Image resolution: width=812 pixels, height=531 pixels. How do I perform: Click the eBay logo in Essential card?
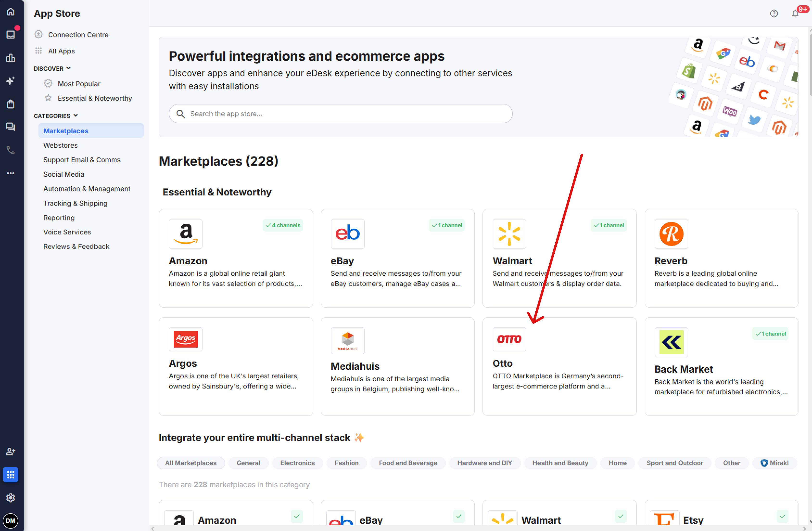point(347,234)
